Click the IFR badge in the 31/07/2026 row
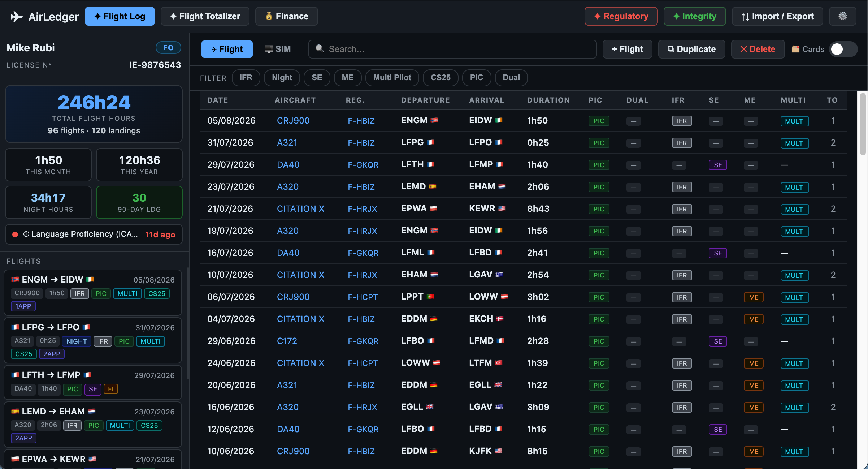Screen dimensions: 868x469 [x=682, y=143]
